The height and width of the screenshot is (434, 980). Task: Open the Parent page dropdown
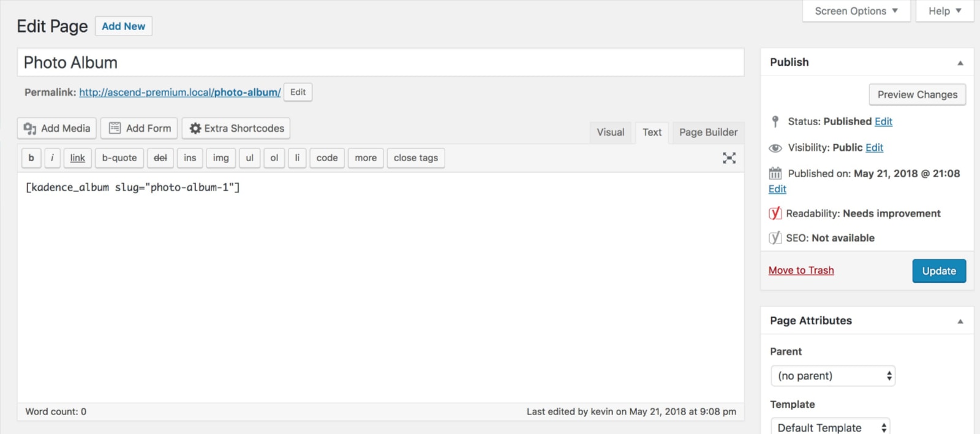(833, 376)
